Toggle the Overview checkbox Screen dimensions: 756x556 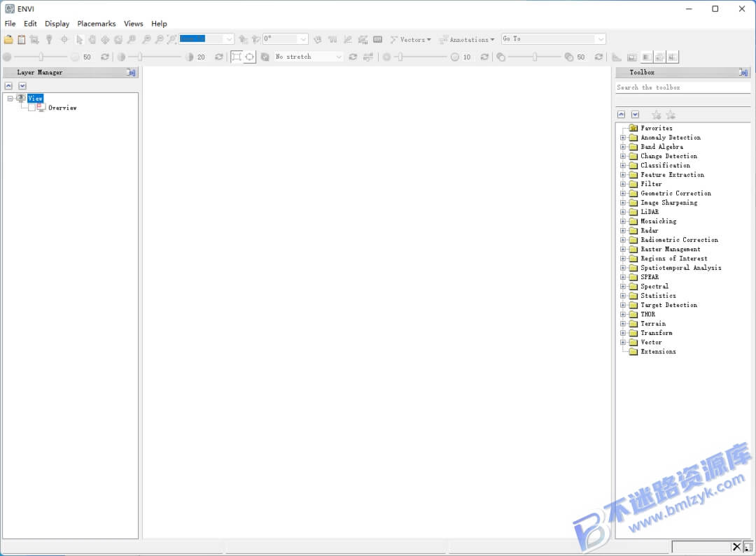[x=31, y=108]
